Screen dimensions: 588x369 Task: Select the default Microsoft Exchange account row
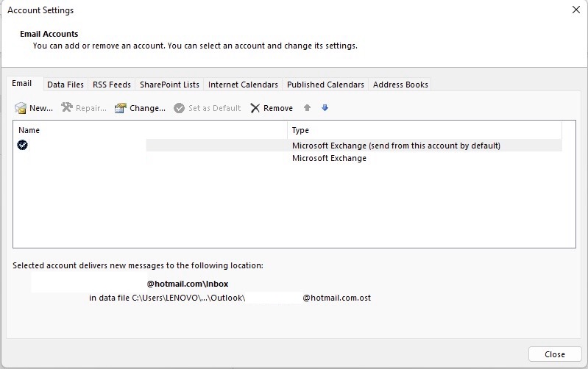pos(288,146)
